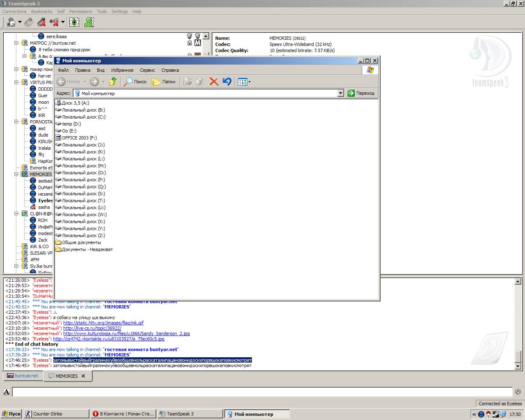Click the blue Undo arrow icon in Explorer
Image resolution: width=525 pixels, height=420 pixels.
227,82
